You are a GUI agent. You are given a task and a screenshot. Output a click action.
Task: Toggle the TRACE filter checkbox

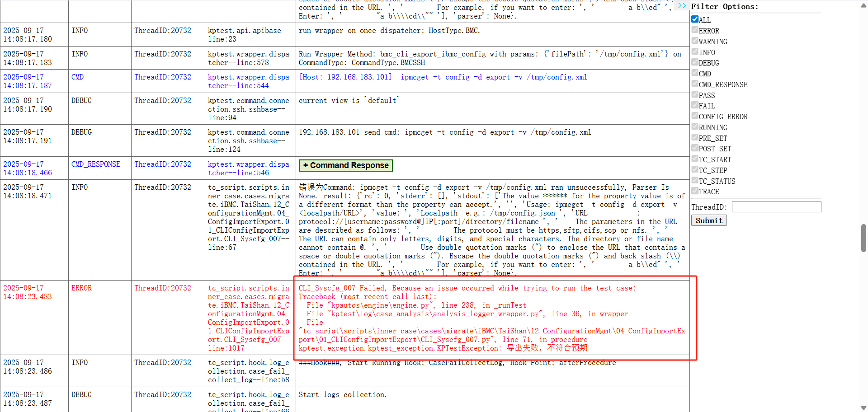695,191
